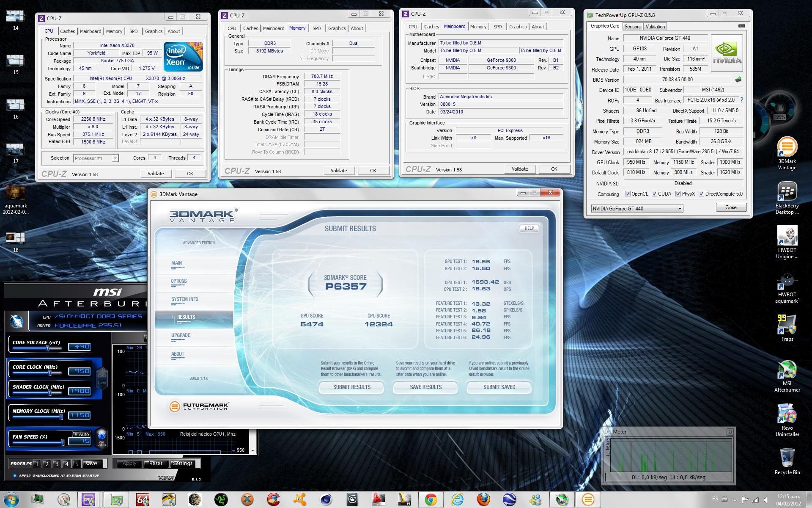
Task: Click the GPU-Z screenshot camera icon
Action: tap(742, 26)
